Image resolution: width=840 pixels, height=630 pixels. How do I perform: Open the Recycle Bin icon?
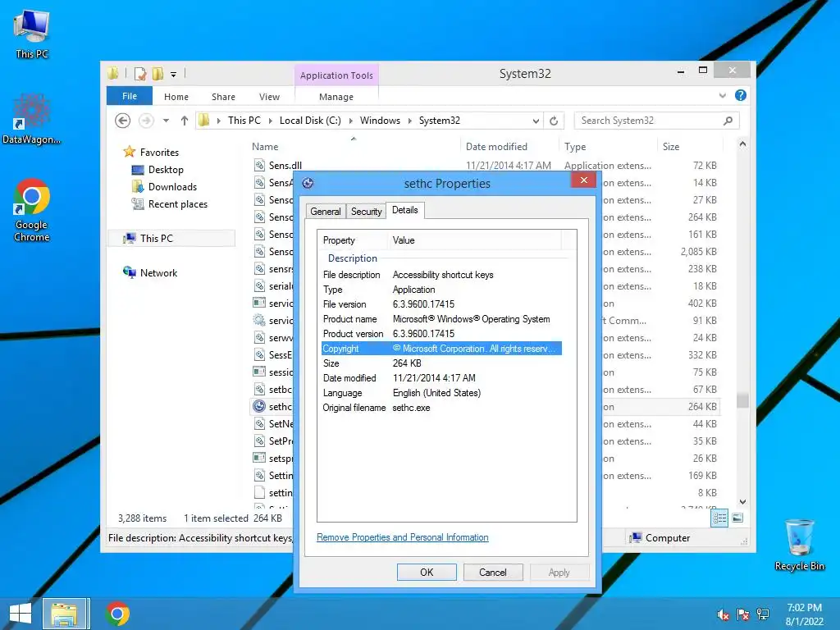[799, 545]
